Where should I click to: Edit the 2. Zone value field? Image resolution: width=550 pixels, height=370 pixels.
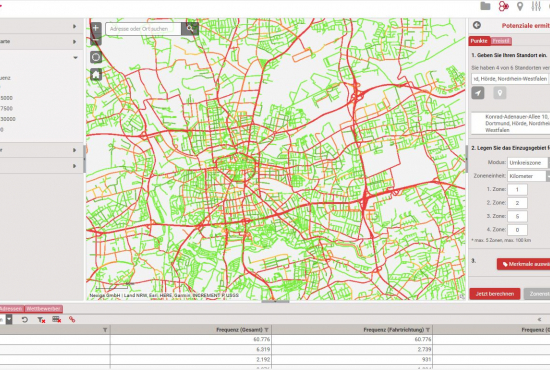[x=517, y=203]
